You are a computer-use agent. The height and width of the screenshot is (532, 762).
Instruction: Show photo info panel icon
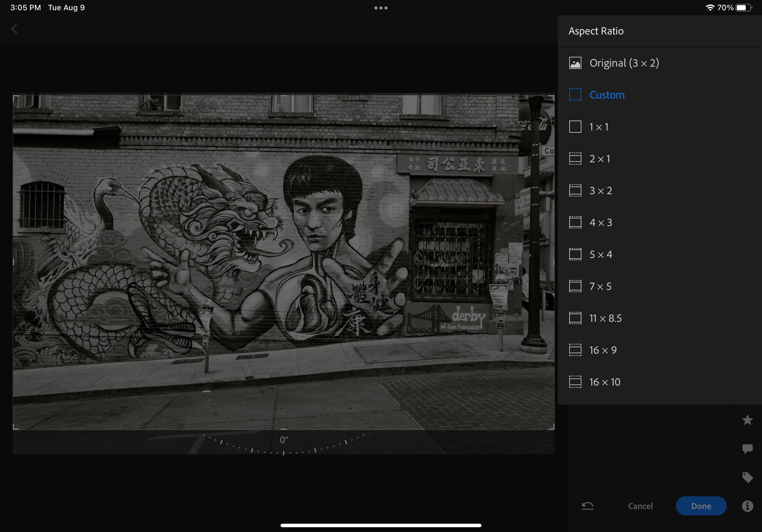click(747, 506)
